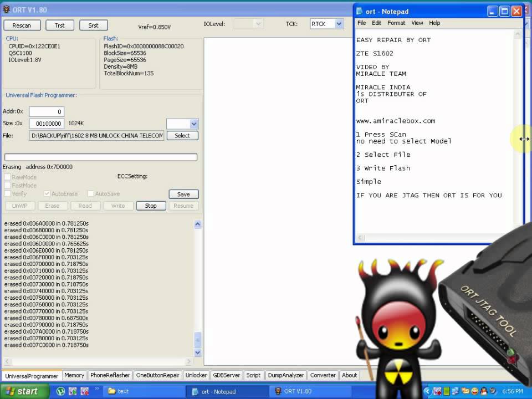Switch to Unlocker tab
The height and width of the screenshot is (399, 532).
[196, 375]
